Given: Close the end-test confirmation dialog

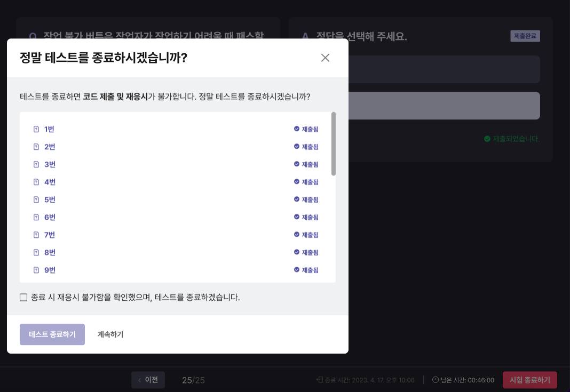Looking at the screenshot, I should point(325,58).
